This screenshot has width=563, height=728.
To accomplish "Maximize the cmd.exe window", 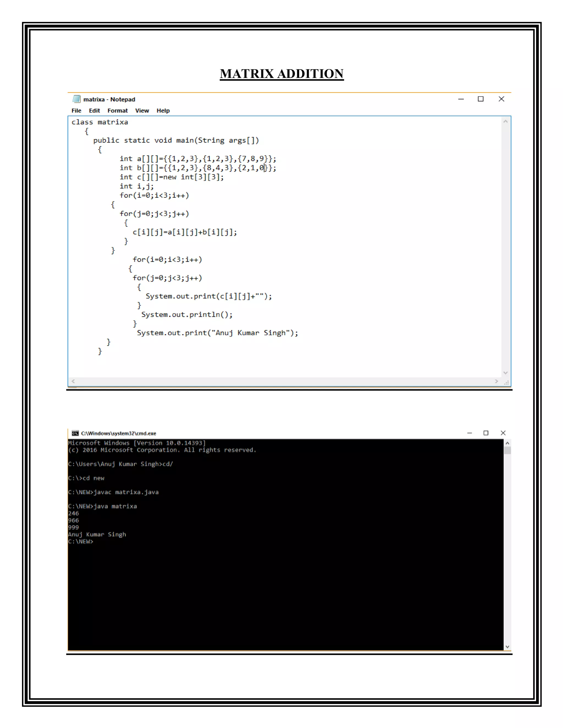I will [486, 433].
